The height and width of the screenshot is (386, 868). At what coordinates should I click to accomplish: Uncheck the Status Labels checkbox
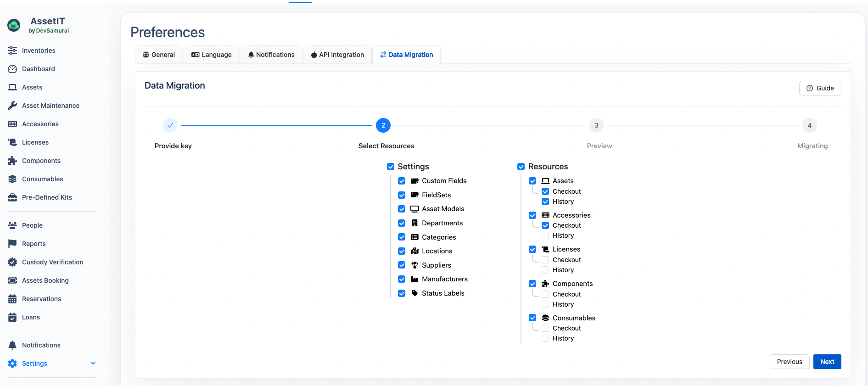click(x=402, y=293)
